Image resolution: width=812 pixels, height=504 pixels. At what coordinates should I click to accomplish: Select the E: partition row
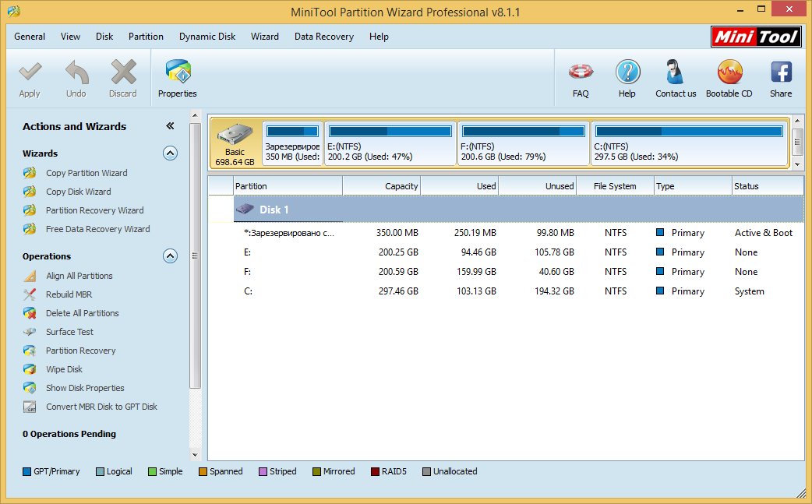pyautogui.click(x=506, y=252)
